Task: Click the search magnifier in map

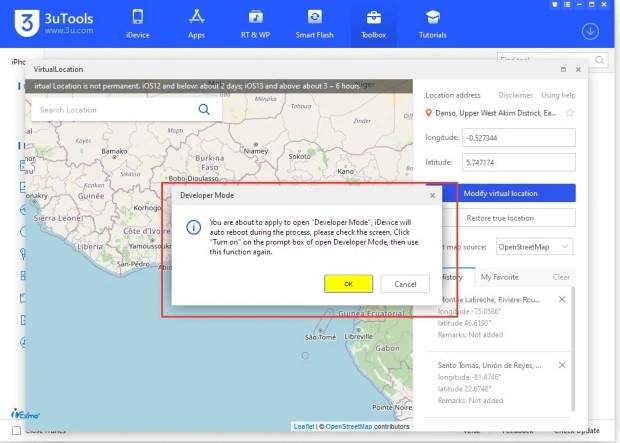Action: click(x=204, y=109)
